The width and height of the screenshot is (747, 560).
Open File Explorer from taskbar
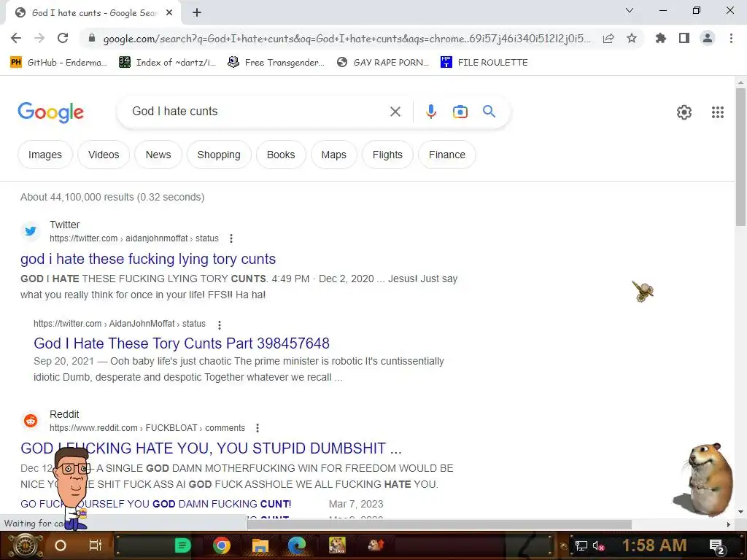tap(260, 545)
